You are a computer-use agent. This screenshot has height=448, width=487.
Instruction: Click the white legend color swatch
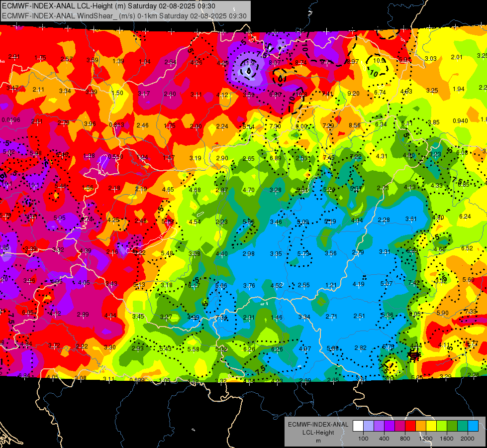pyautogui.click(x=358, y=426)
